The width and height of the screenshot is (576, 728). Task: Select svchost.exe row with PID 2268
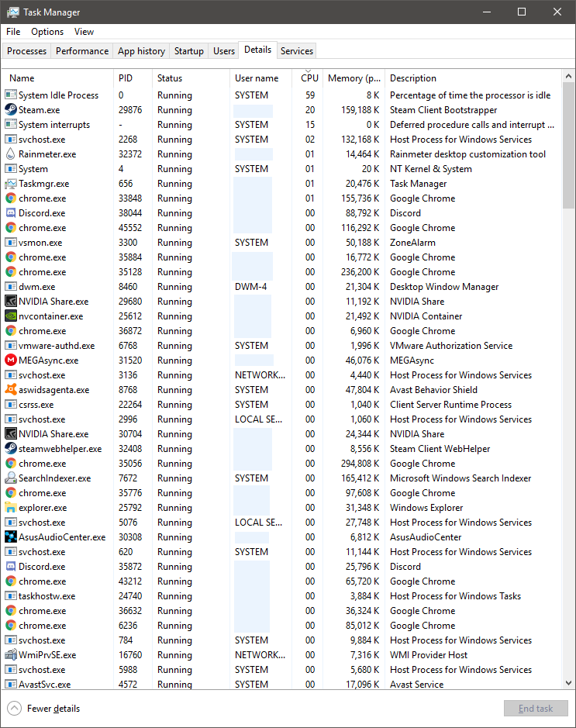(x=282, y=140)
